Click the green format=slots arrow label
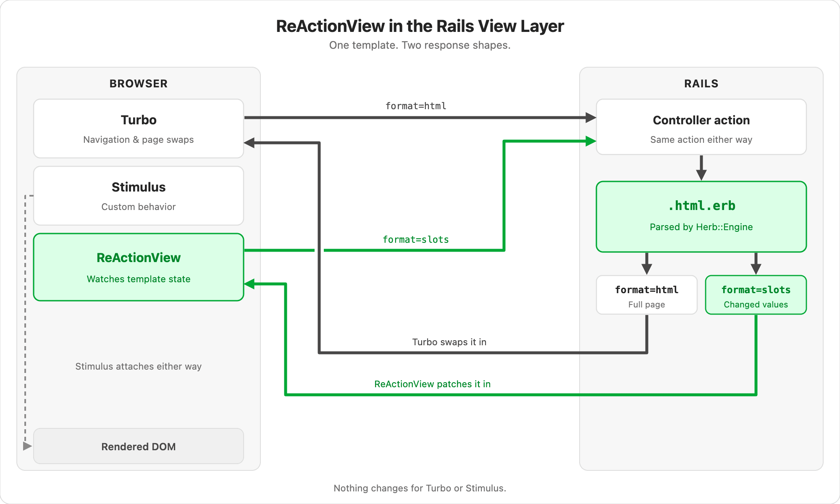Viewport: 840px width, 504px height. [x=416, y=239]
